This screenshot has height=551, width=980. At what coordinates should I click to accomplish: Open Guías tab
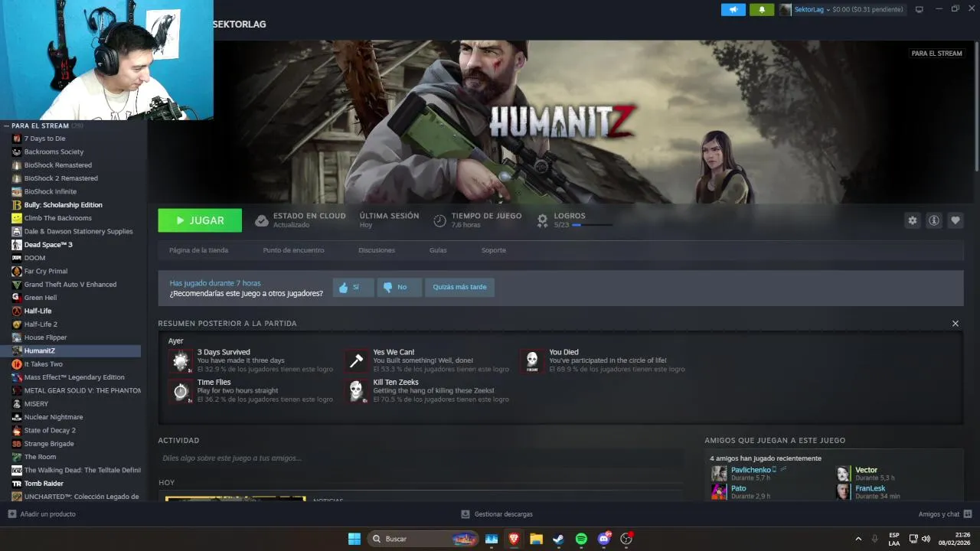click(438, 250)
